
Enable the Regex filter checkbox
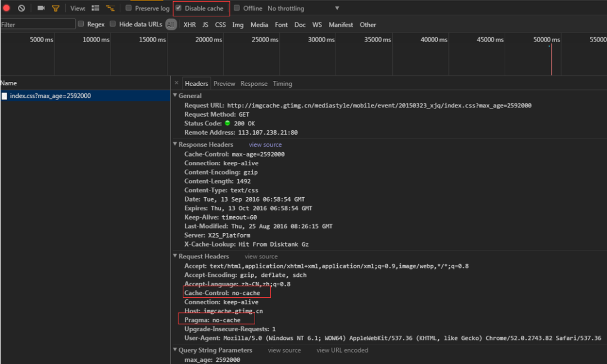81,24
